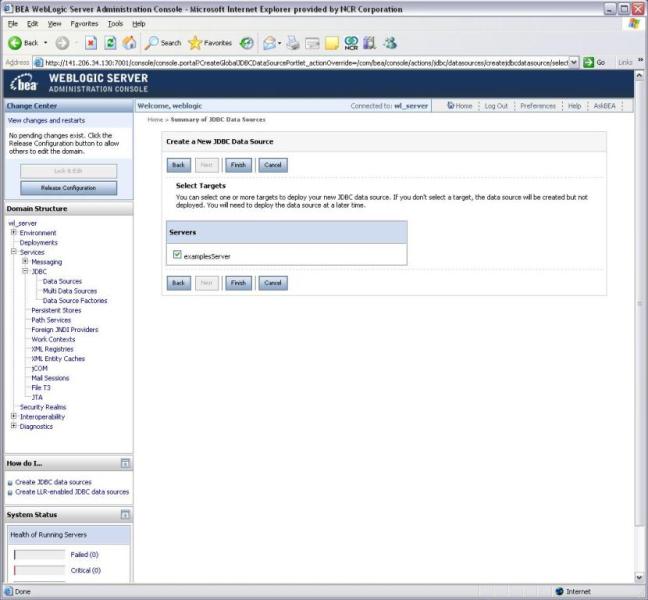Open Create LLR-enabled JDBC data sources link
The height and width of the screenshot is (600, 648).
click(72, 492)
